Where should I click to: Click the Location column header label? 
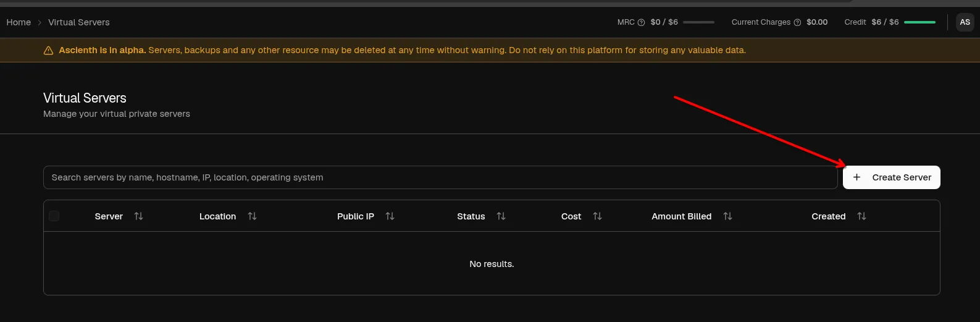pos(217,216)
